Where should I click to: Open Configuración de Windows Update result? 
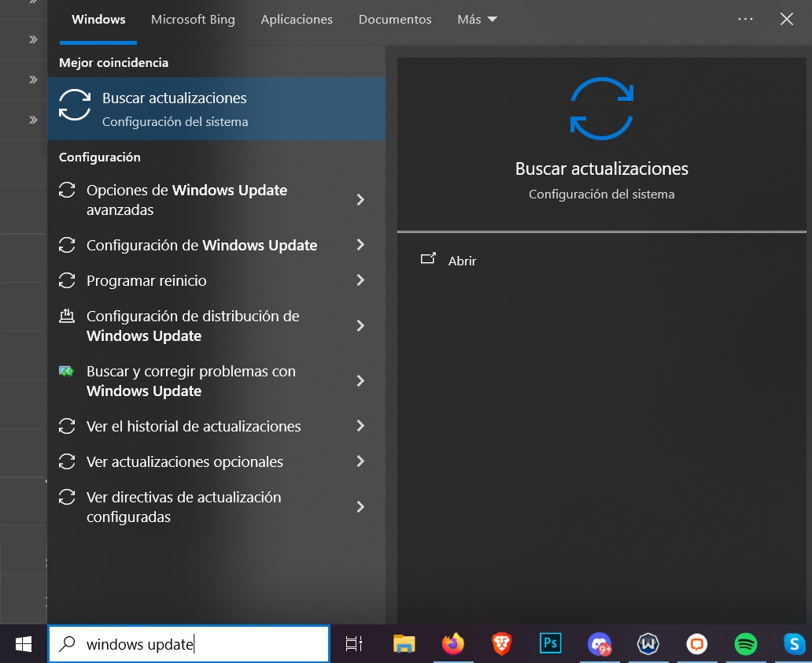tap(216, 245)
